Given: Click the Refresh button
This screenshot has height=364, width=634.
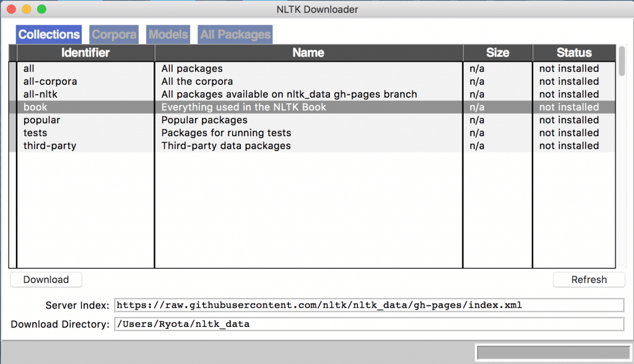Looking at the screenshot, I should 589,279.
